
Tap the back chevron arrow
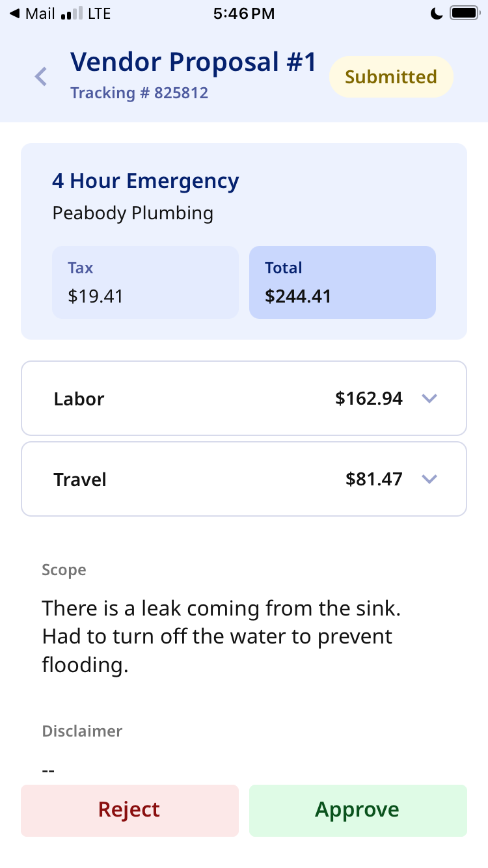click(41, 77)
